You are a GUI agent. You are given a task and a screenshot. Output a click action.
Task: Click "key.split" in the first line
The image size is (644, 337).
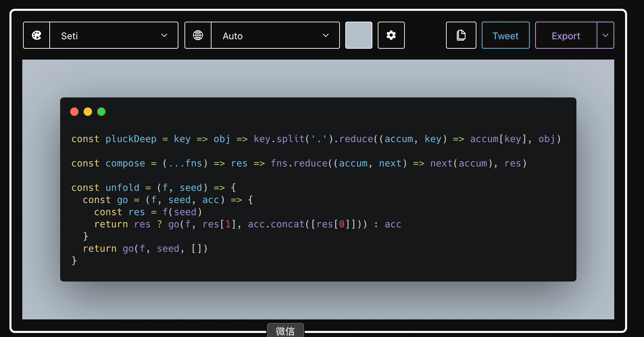point(279,139)
